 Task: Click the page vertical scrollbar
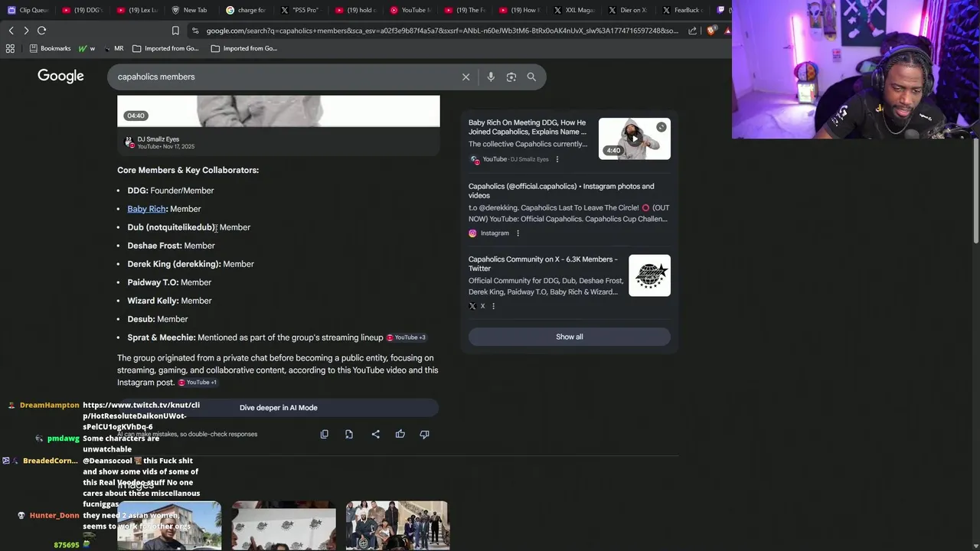click(975, 191)
